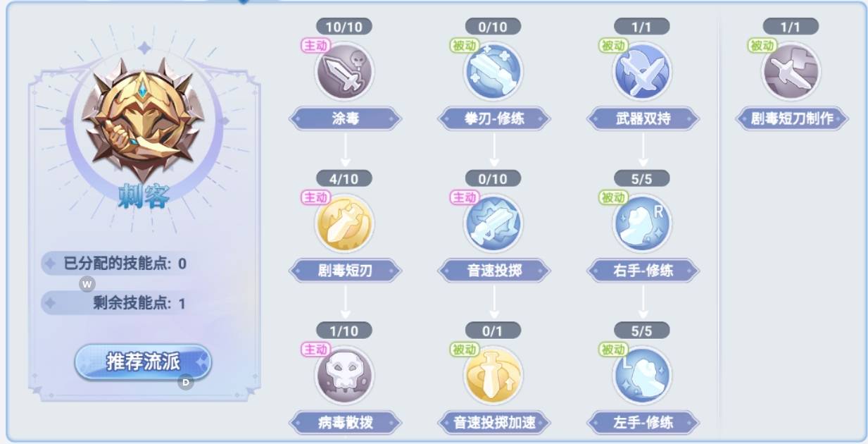This screenshot has width=868, height=444.
Task: Click the 武器双持 skill name label
Action: click(643, 118)
